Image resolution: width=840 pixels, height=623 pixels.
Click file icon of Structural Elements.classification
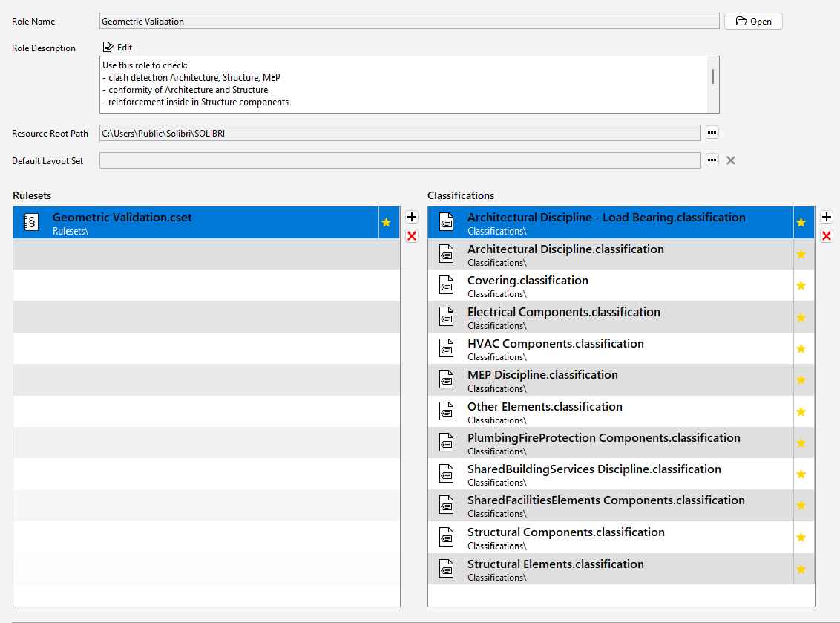(446, 568)
